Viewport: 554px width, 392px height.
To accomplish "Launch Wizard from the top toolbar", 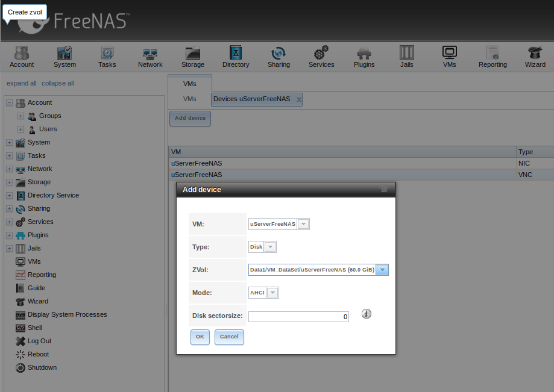I will (x=535, y=57).
